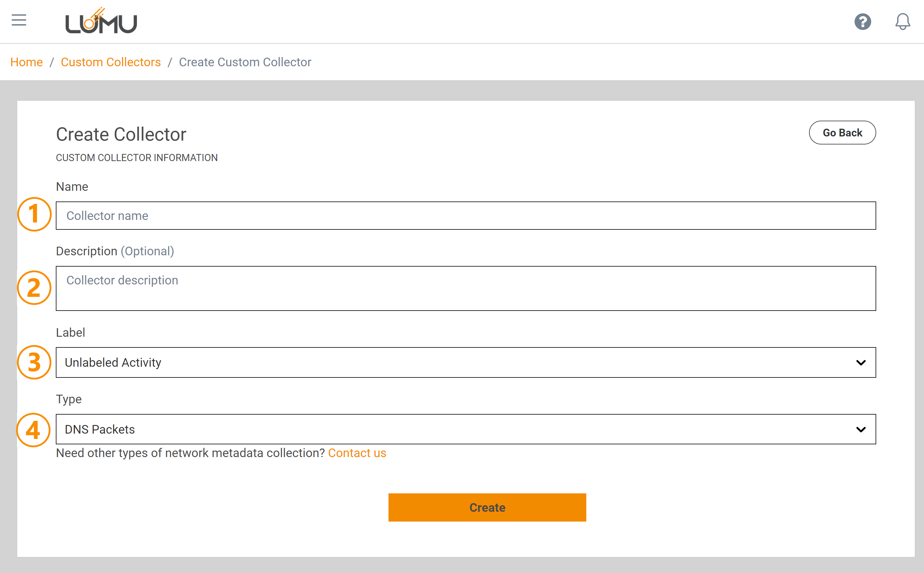Click Create Custom Collector breadcrumb text
The width and height of the screenshot is (924, 573).
pos(245,62)
